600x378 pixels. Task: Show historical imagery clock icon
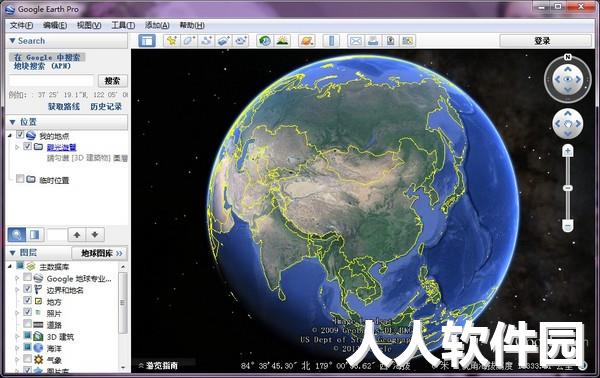[x=265, y=41]
